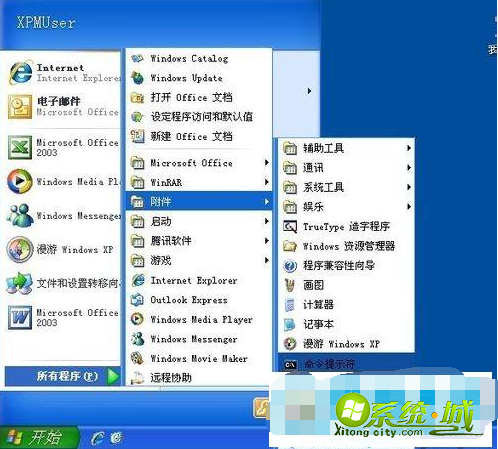The width and height of the screenshot is (498, 449).
Task: Expand the 通讯 submenu arrow
Action: pos(409,168)
